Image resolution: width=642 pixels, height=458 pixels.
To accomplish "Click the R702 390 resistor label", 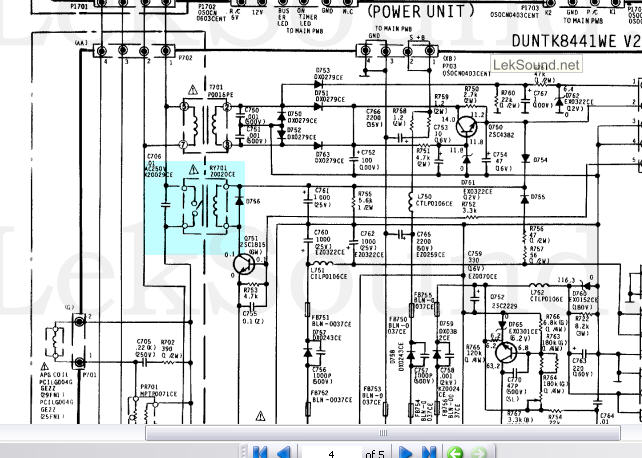I will (168, 347).
